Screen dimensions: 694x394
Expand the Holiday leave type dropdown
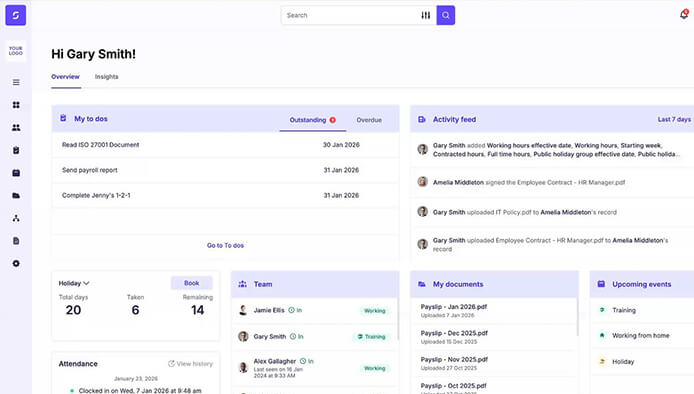coord(74,283)
